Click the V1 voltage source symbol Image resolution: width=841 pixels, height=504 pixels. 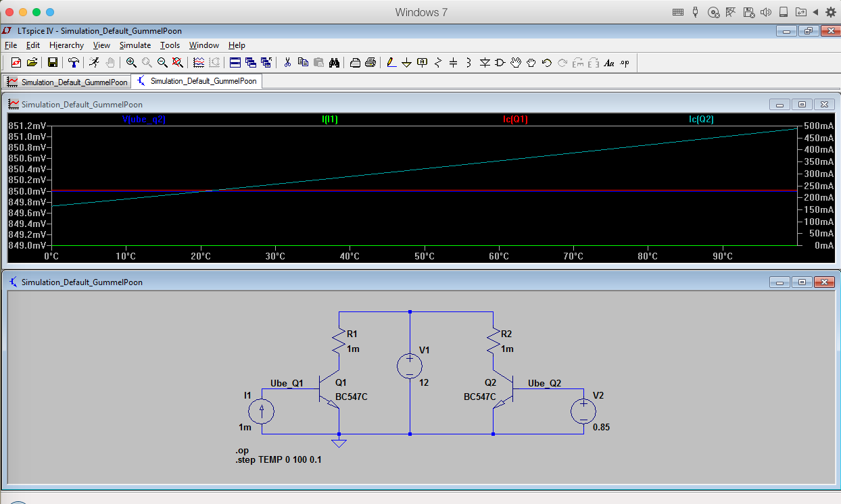pyautogui.click(x=410, y=367)
